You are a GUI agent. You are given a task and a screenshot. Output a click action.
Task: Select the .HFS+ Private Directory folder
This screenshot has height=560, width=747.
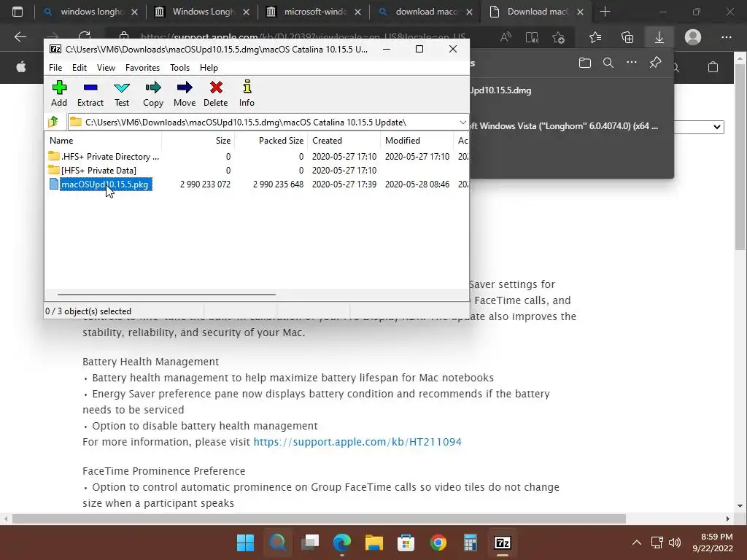(x=104, y=157)
